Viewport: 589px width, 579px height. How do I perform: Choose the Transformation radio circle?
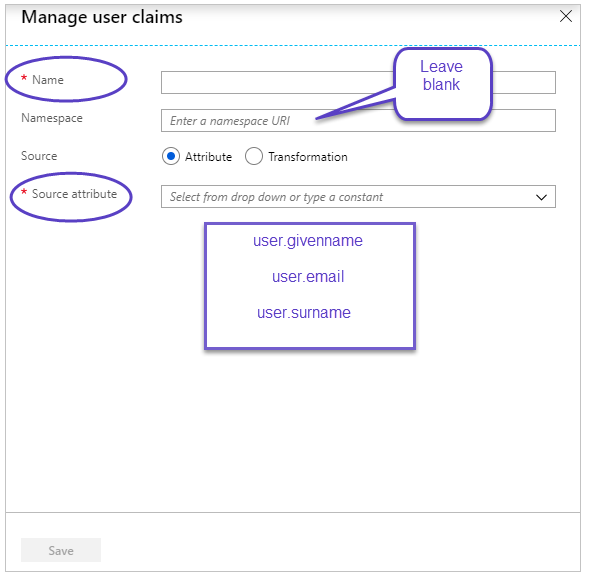(x=254, y=156)
